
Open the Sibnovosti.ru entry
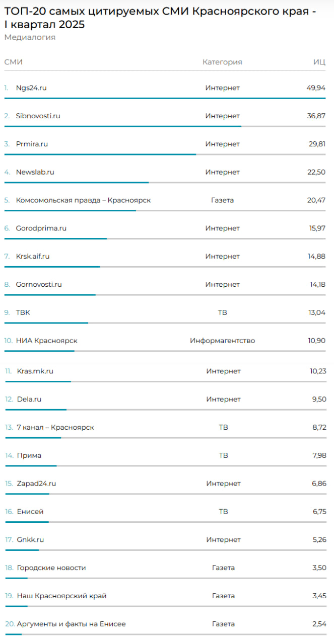38,116
